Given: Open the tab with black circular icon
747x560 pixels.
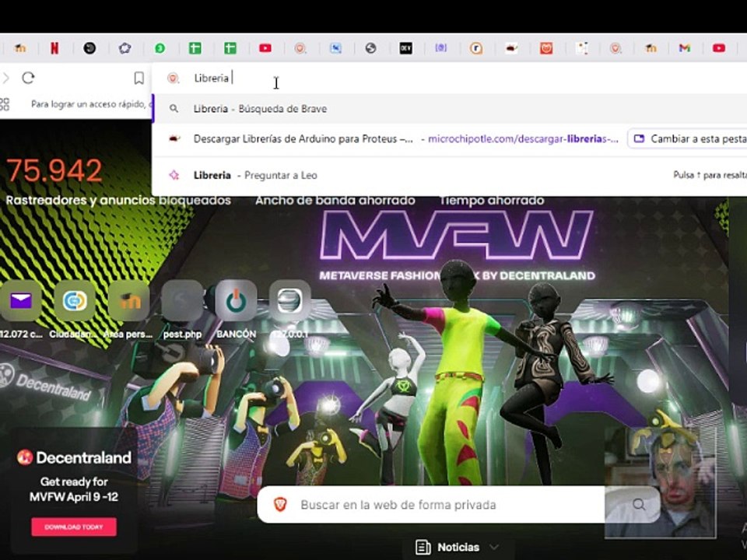Looking at the screenshot, I should [x=89, y=48].
